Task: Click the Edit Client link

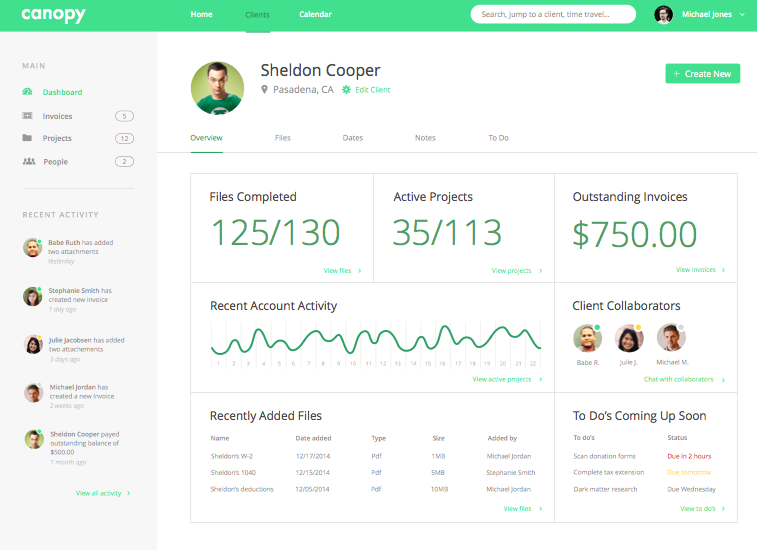Action: point(372,89)
